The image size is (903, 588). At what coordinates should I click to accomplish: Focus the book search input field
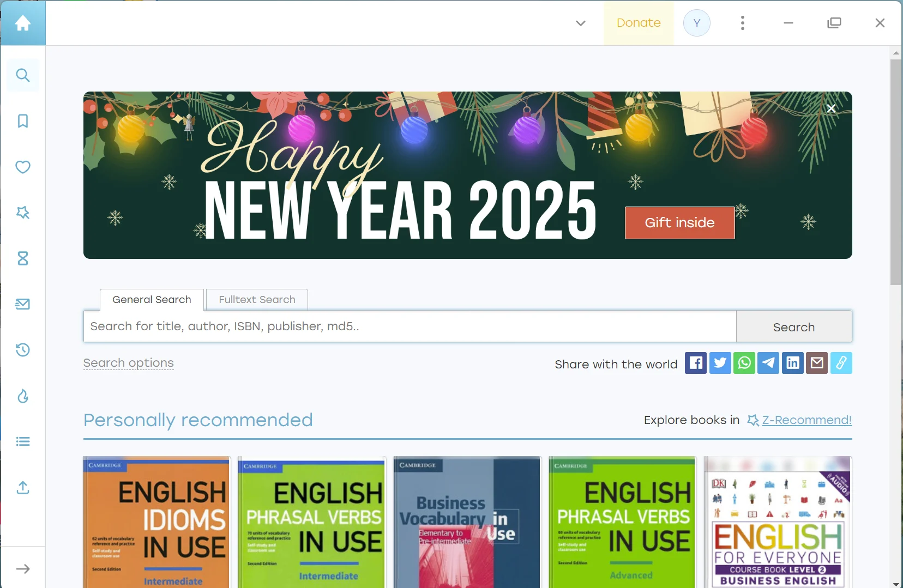pos(410,326)
